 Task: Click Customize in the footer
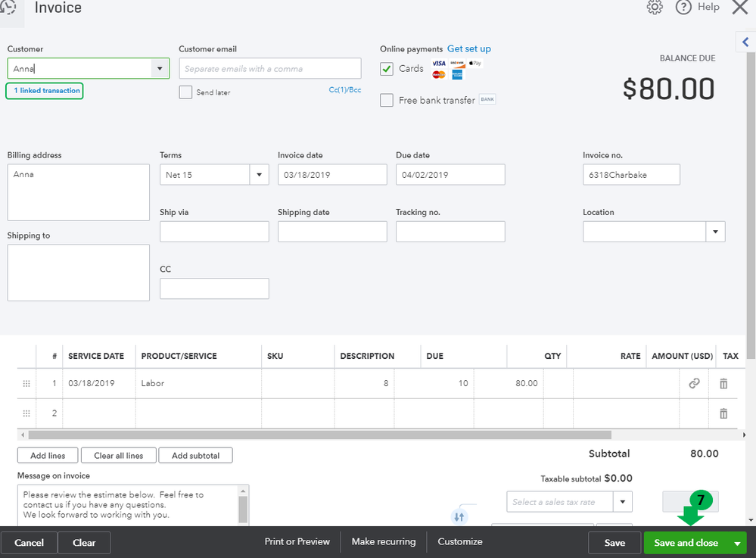460,541
